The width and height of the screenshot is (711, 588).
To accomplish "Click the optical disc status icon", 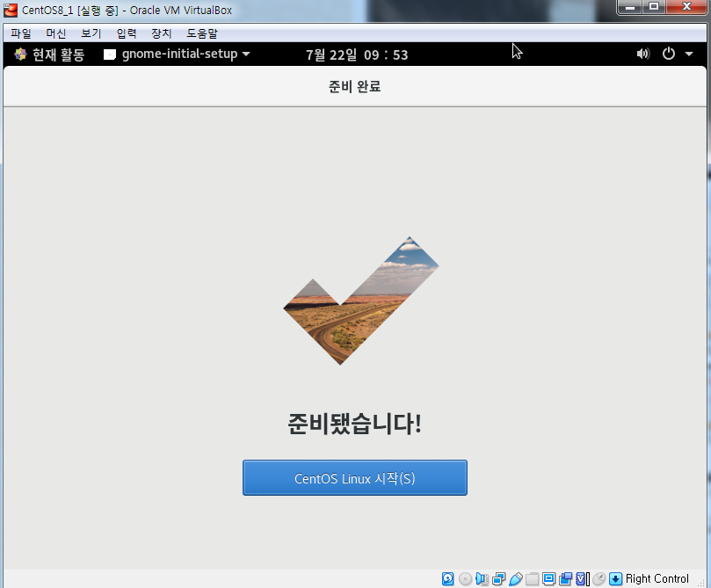I will pyautogui.click(x=465, y=579).
